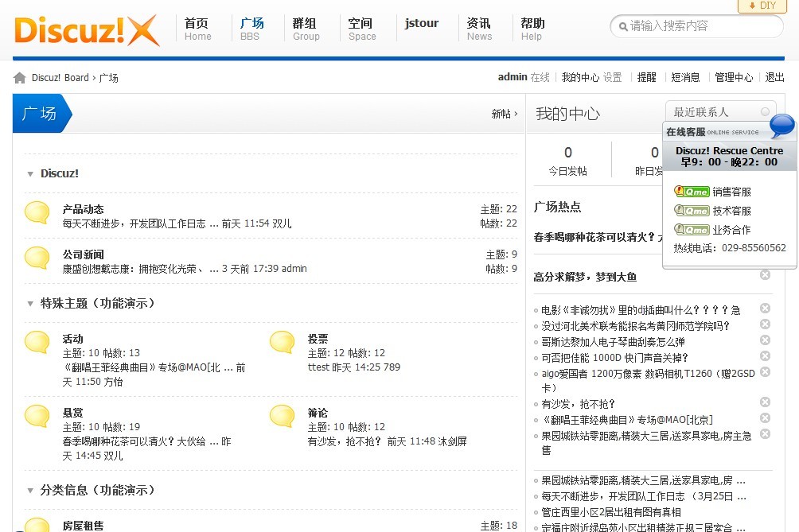Click the Qme icon for 技术客服
The height and width of the screenshot is (532, 799).
tap(692, 211)
